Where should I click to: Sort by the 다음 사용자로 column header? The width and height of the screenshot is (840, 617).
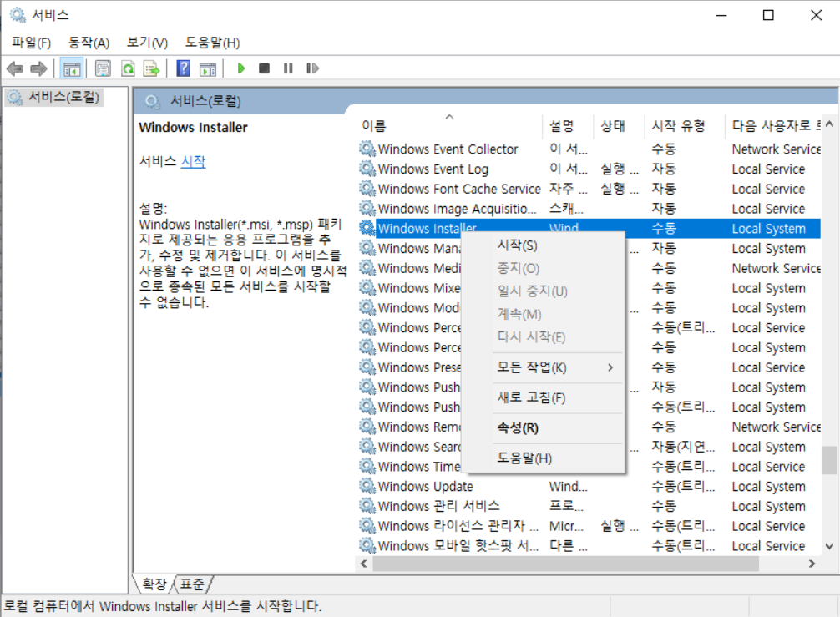point(773,126)
